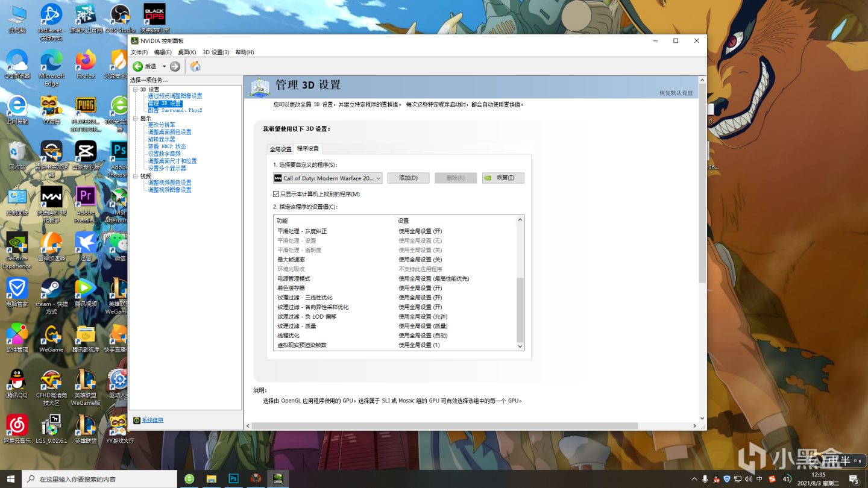Open the WeGame desktop shortcut
868x488 pixels.
(51, 339)
